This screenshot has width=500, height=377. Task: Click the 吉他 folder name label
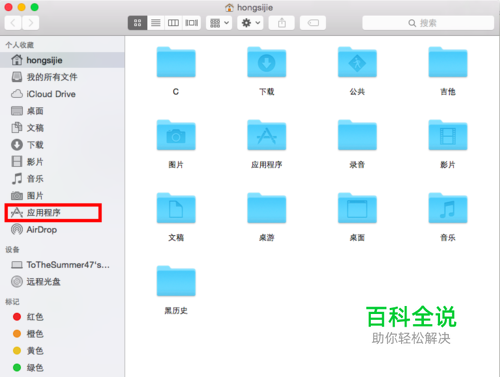pos(448,92)
